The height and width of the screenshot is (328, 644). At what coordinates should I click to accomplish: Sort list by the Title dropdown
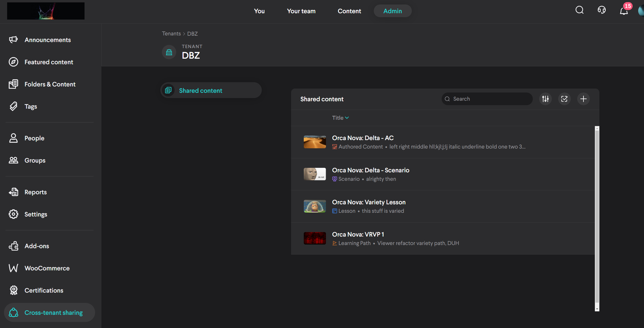[x=340, y=118]
